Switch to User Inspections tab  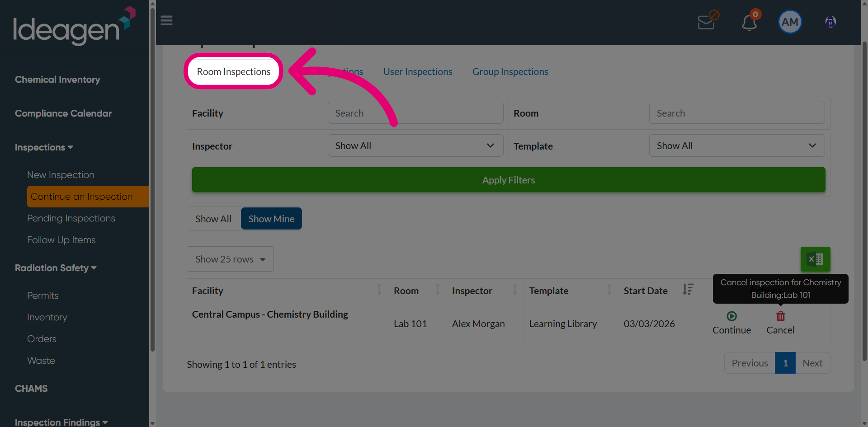tap(418, 71)
